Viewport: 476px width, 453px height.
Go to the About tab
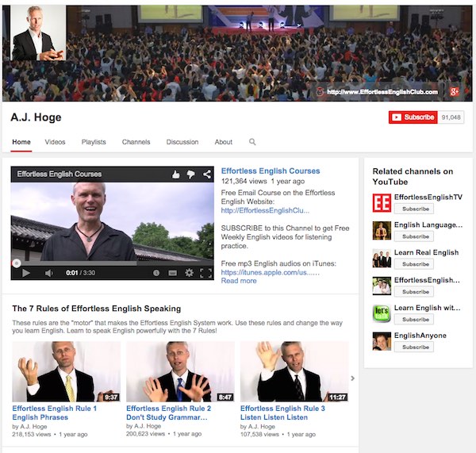click(224, 142)
